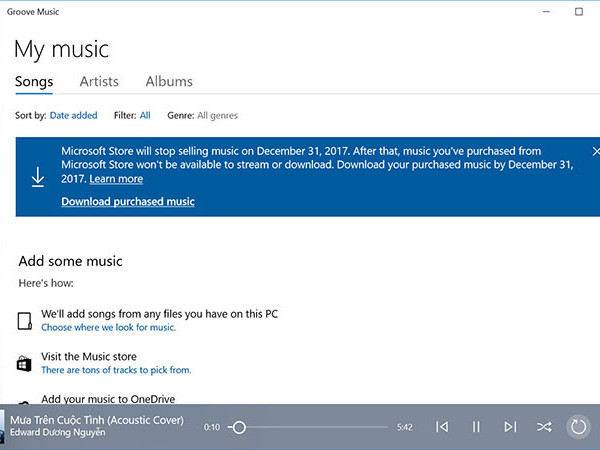
Task: Click the Music store bag icon
Action: (24, 364)
